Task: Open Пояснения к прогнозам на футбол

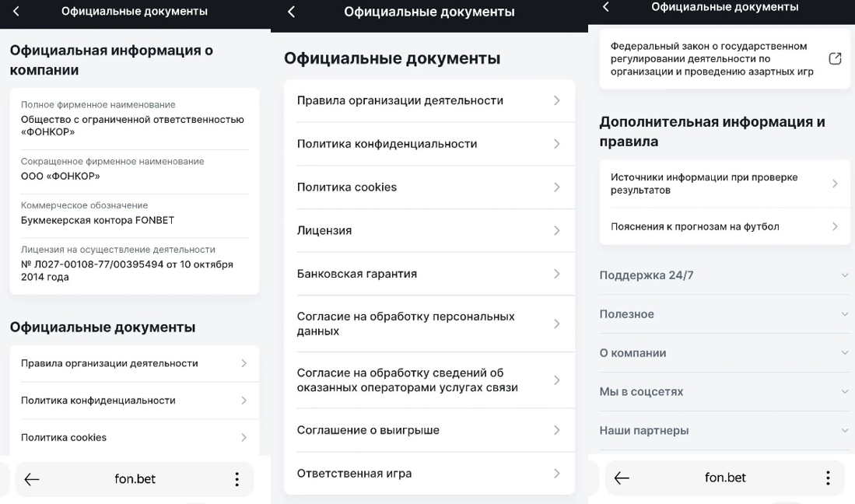Action: pyautogui.click(x=724, y=226)
